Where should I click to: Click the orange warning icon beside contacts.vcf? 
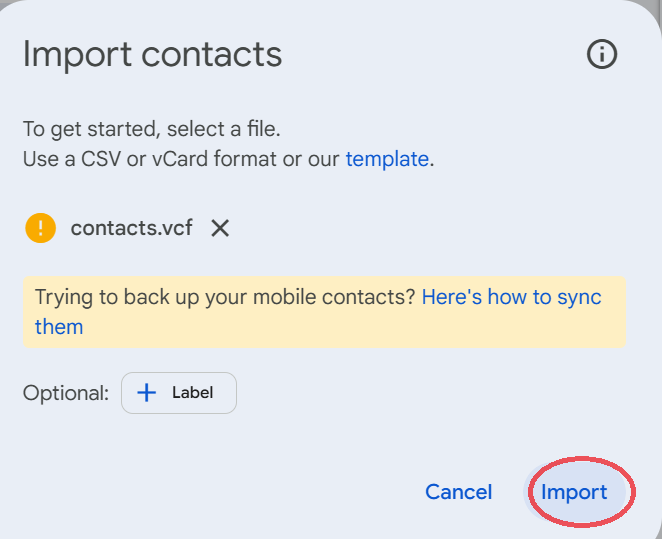coord(40,228)
